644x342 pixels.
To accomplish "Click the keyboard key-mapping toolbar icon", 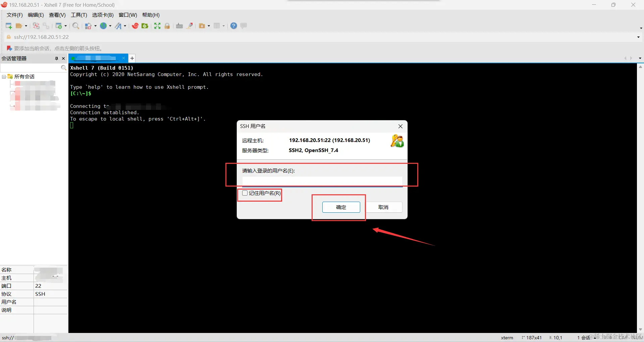I will tap(179, 26).
